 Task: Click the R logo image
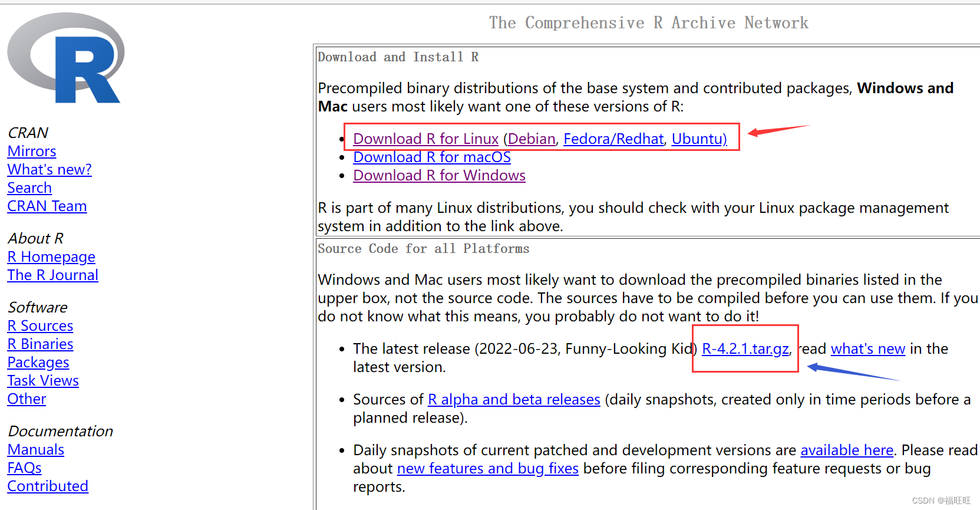coord(65,58)
